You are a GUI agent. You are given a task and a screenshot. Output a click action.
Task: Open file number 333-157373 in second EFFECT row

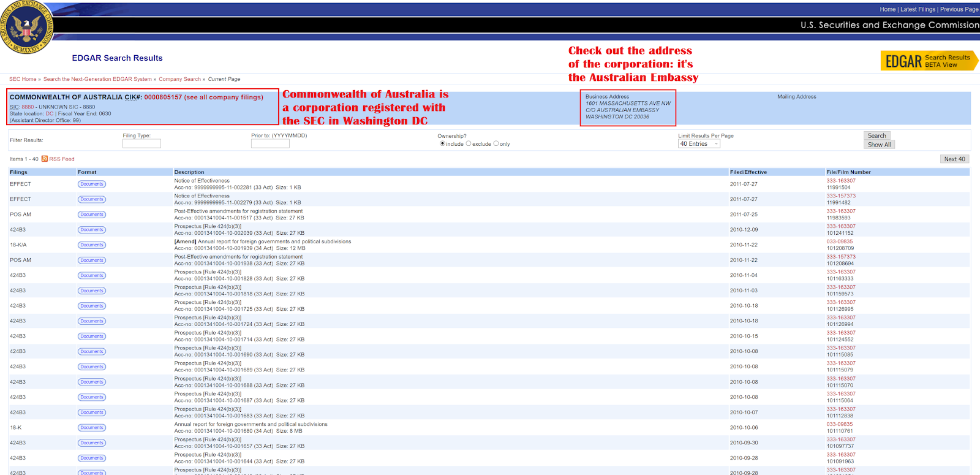[x=841, y=196]
